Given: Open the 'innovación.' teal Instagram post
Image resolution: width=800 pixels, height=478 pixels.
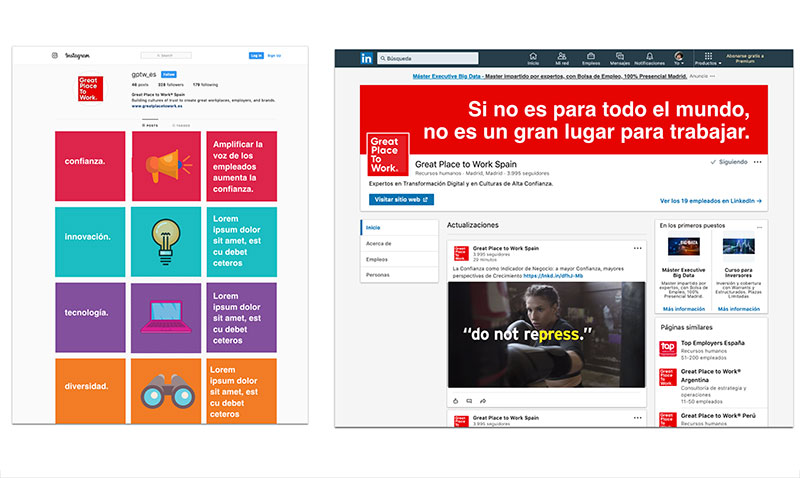Looking at the screenshot, I should (x=90, y=242).
